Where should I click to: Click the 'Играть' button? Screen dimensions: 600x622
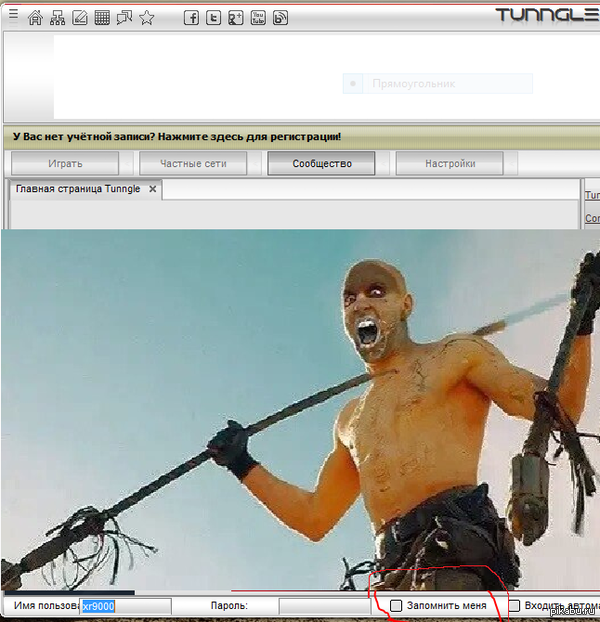[x=65, y=164]
